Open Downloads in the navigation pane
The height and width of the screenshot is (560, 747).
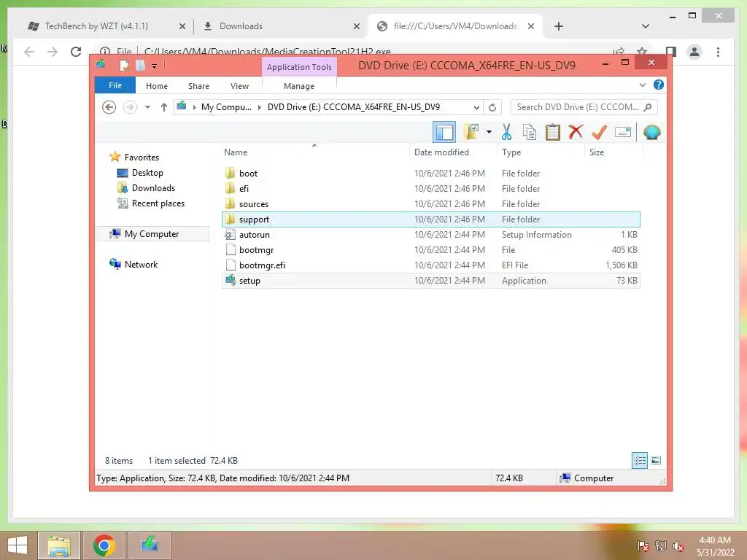[153, 187]
